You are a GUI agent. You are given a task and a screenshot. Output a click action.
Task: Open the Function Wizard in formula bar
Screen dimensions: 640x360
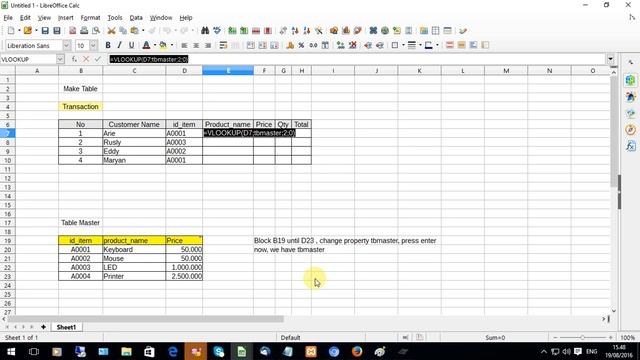pos(74,59)
